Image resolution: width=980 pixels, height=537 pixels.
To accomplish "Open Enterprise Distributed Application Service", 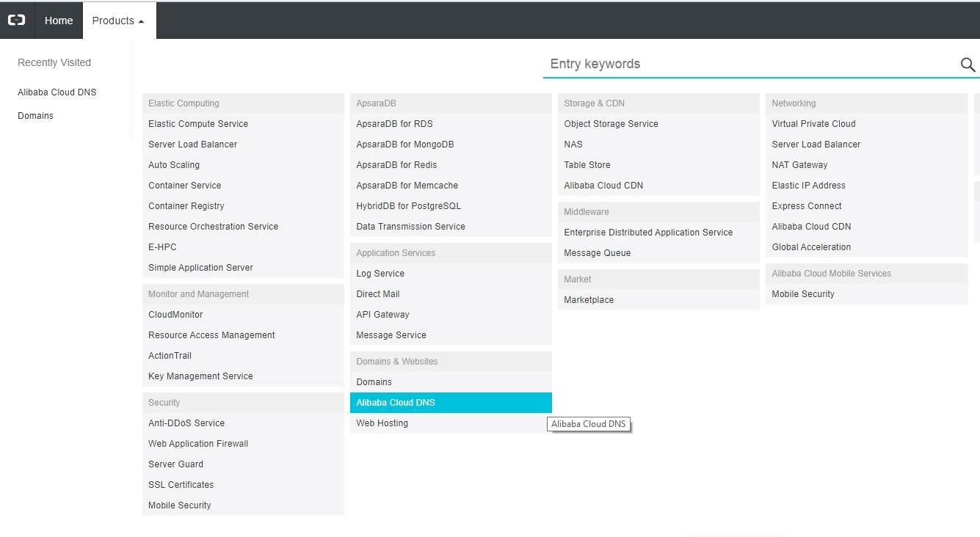I will [x=658, y=233].
